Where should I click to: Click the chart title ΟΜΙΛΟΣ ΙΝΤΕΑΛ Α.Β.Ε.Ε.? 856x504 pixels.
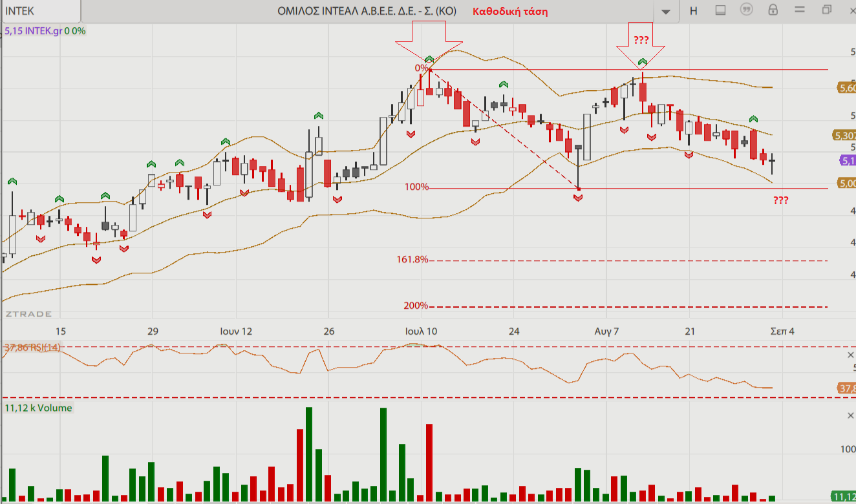[366, 11]
